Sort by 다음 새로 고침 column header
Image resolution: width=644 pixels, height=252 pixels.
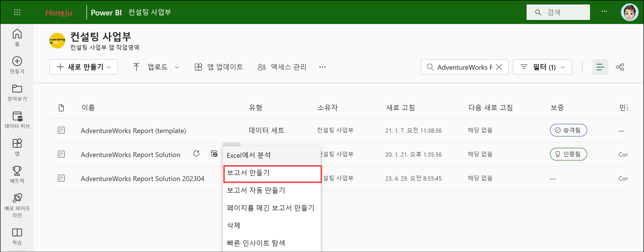(490, 108)
